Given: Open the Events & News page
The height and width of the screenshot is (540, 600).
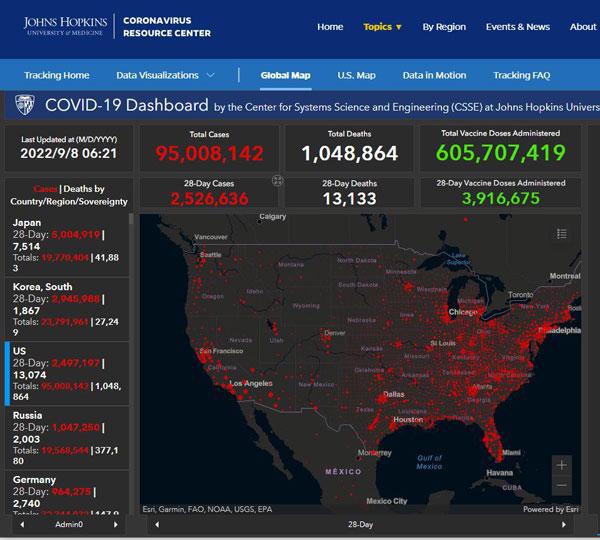Looking at the screenshot, I should (x=517, y=27).
